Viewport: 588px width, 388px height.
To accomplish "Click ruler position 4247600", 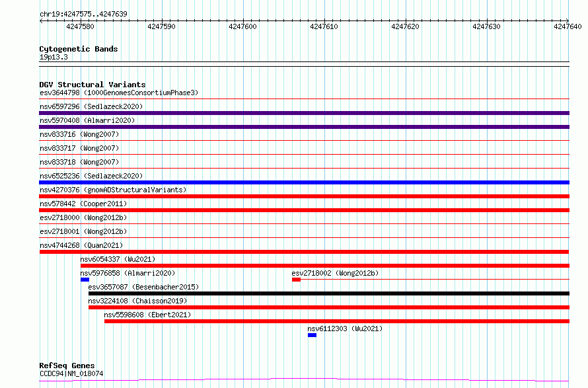I will click(x=242, y=26).
